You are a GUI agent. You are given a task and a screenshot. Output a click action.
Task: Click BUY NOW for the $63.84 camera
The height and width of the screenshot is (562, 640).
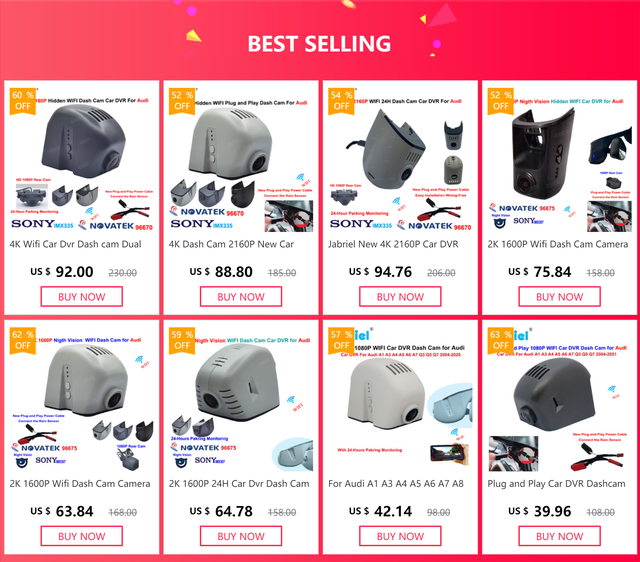click(x=81, y=536)
